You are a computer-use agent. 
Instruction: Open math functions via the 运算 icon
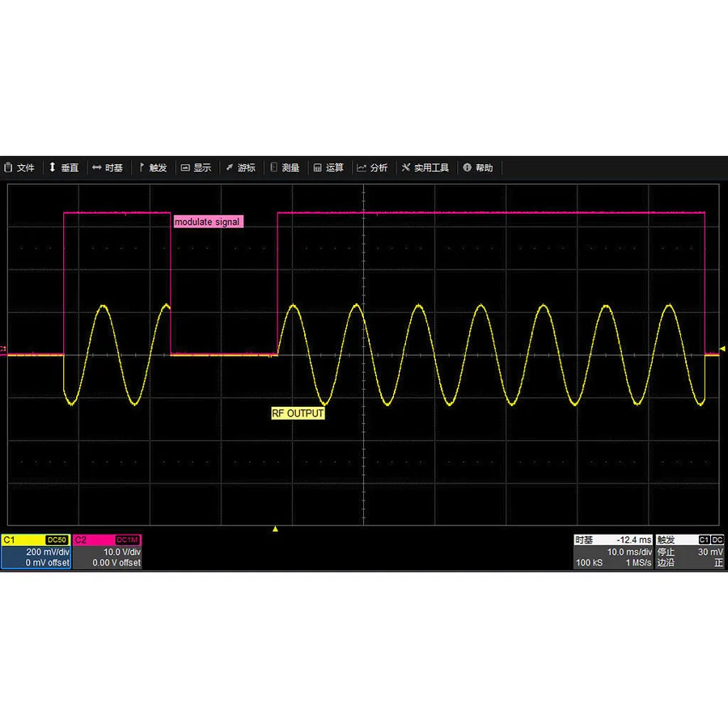(x=329, y=167)
